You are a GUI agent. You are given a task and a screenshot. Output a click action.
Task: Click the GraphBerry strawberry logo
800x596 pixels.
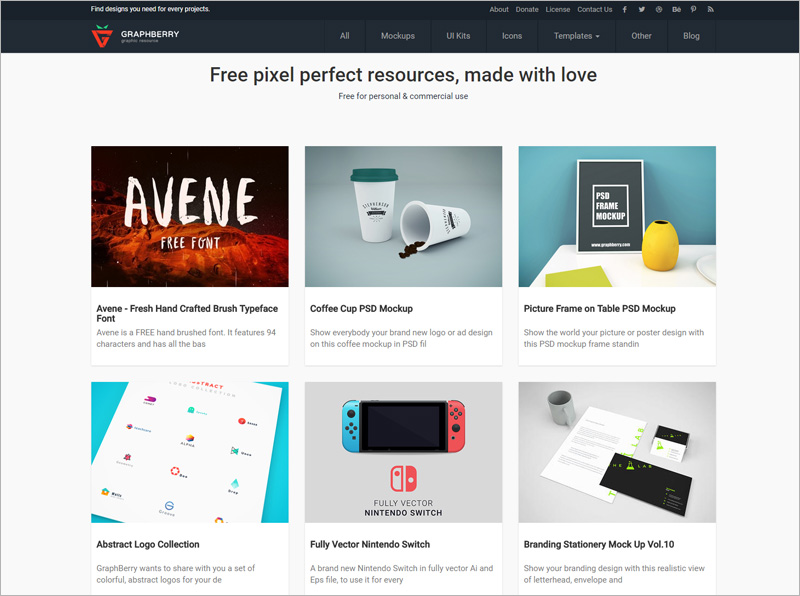point(102,36)
